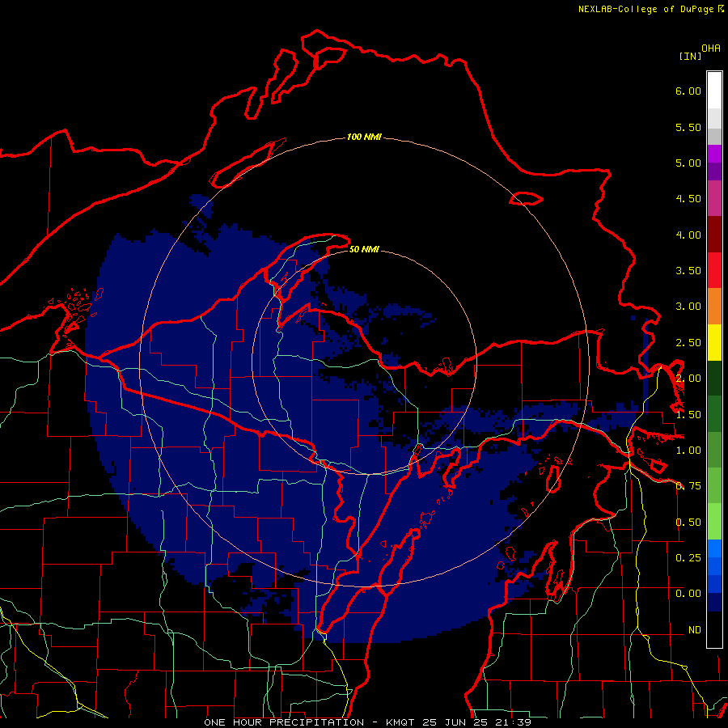Click the 3.50 legend value
The image size is (728, 728).
coord(688,271)
